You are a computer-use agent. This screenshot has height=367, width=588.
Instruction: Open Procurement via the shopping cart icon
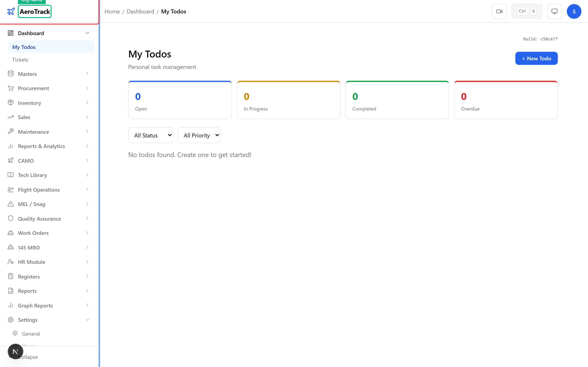coord(11,88)
